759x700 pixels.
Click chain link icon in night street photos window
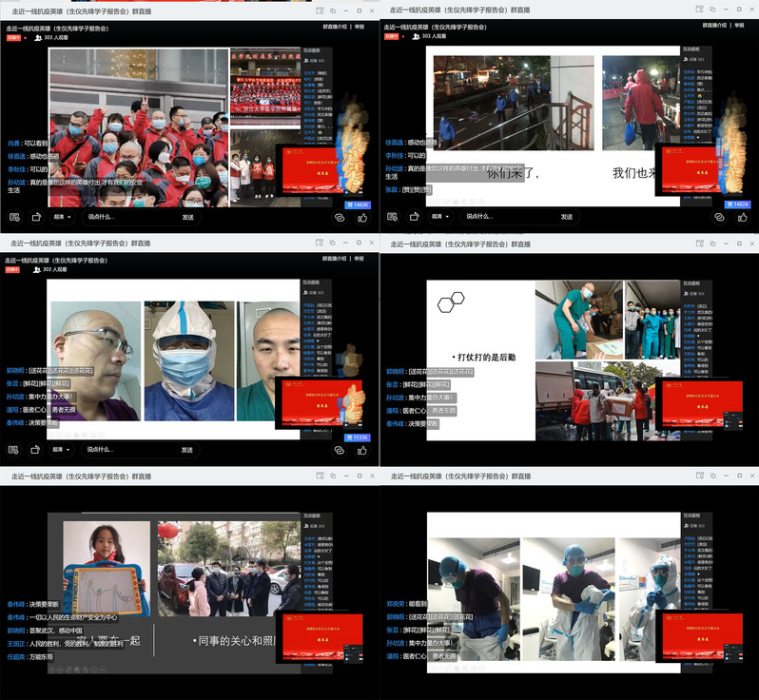pyautogui.click(x=719, y=217)
